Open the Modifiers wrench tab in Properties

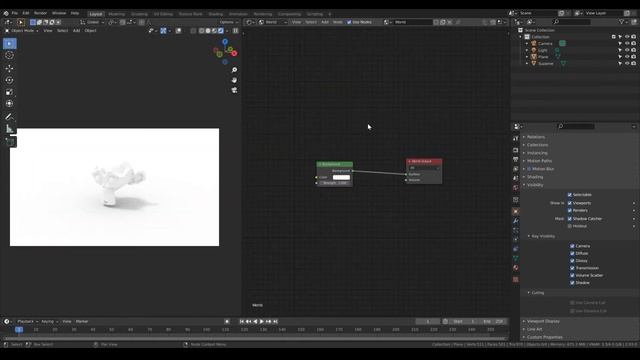point(516,221)
